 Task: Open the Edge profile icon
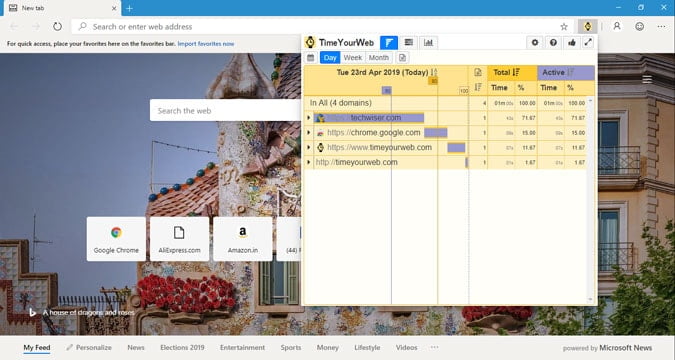coord(617,27)
